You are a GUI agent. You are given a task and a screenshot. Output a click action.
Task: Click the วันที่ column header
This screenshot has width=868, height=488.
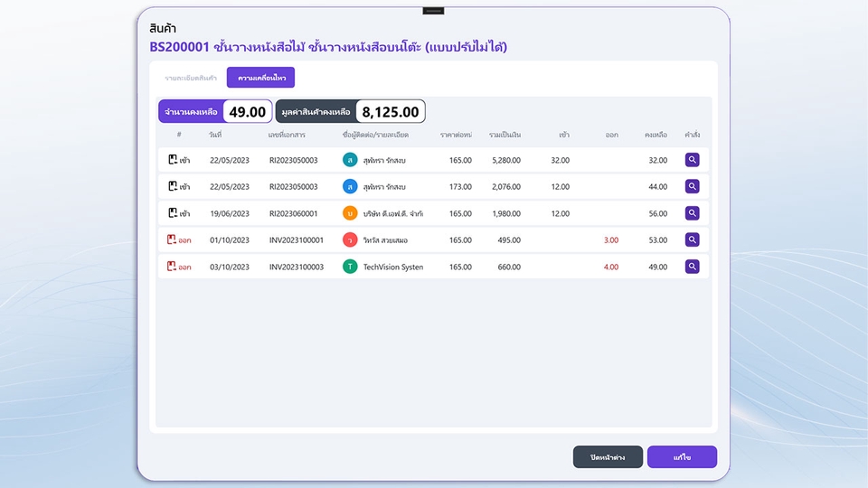pyautogui.click(x=215, y=135)
